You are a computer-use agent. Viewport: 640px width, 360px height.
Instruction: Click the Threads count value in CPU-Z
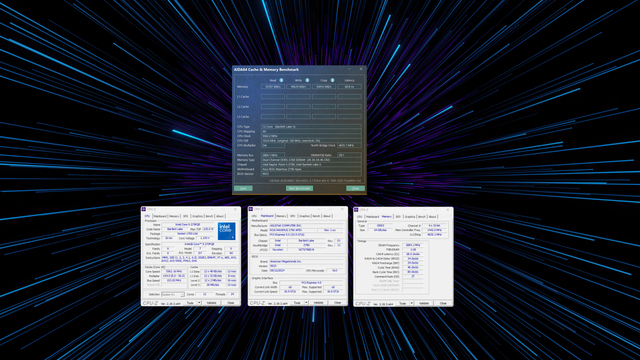tap(232, 294)
